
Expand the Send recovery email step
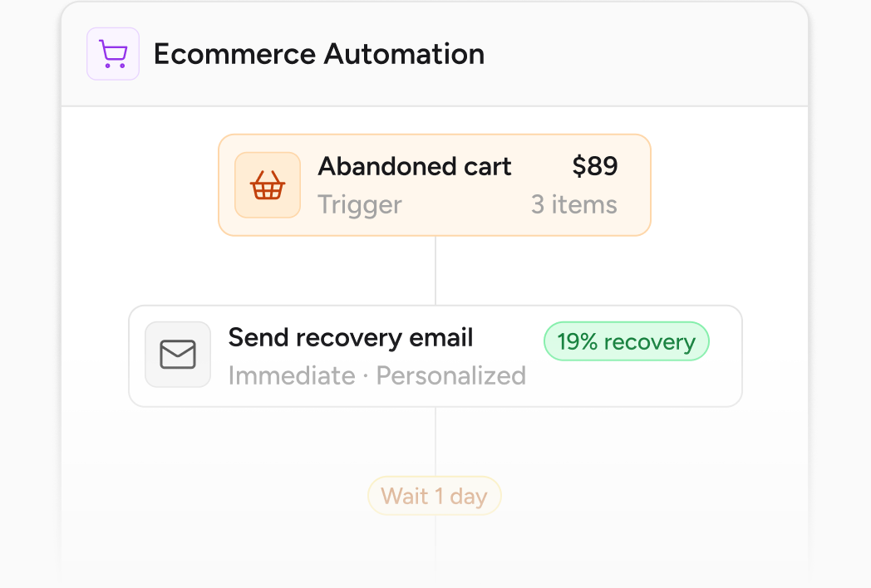point(434,355)
